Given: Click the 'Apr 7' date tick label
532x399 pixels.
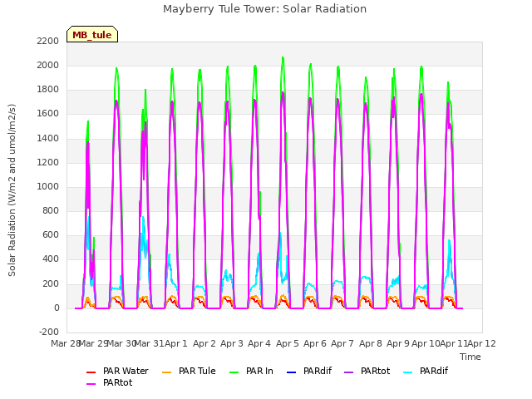Looking at the screenshot, I should pos(342,343).
